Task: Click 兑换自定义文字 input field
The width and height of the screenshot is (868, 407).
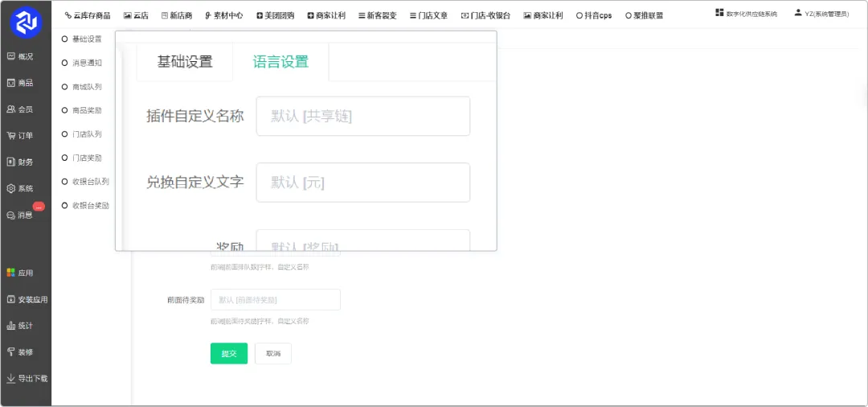Action: point(363,182)
